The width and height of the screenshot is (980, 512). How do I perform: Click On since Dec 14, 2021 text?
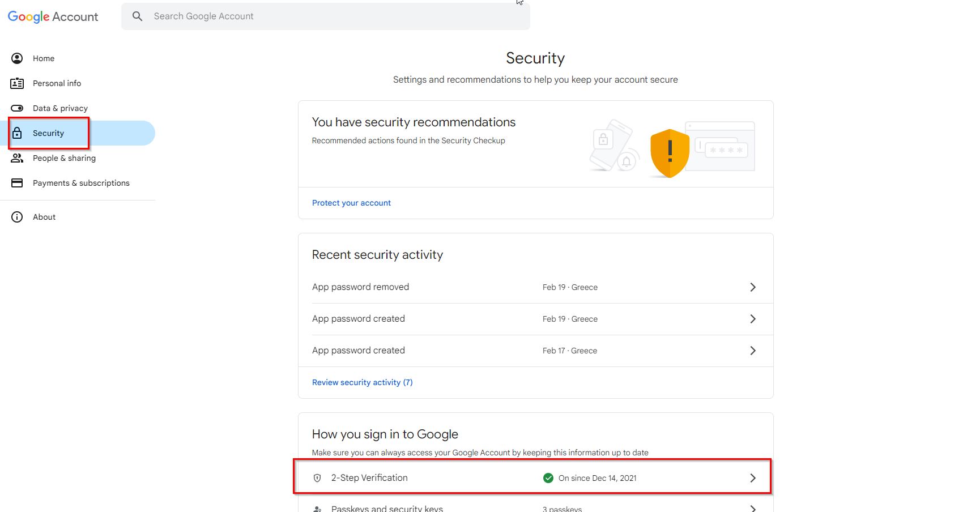598,478
